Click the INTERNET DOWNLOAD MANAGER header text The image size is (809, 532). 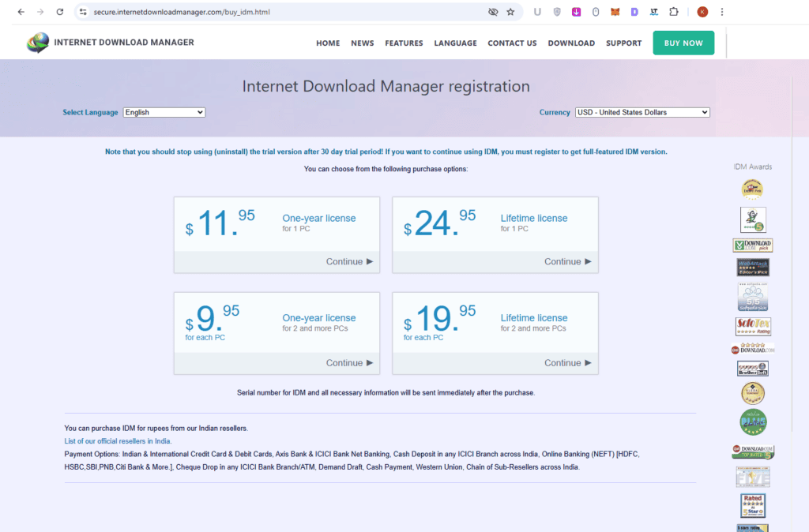124,43
